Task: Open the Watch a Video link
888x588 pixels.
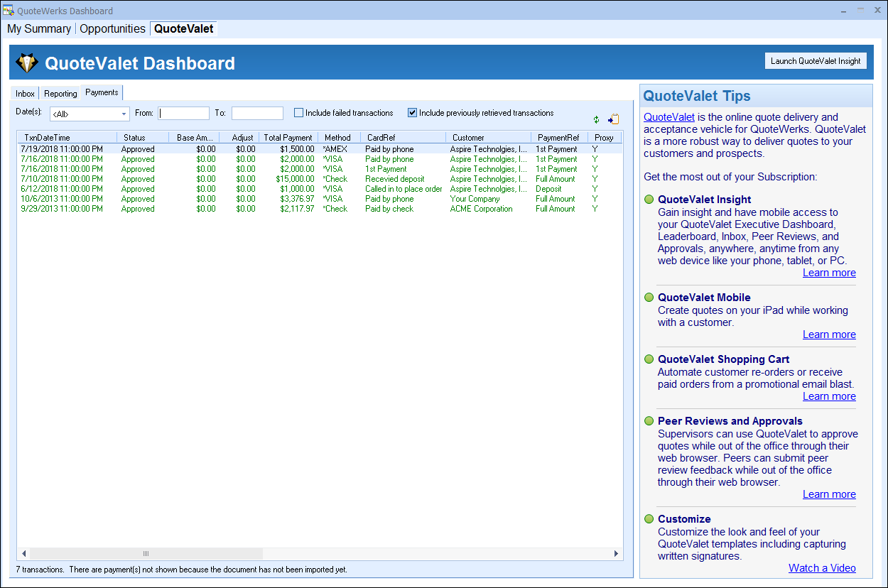Action: (x=822, y=568)
